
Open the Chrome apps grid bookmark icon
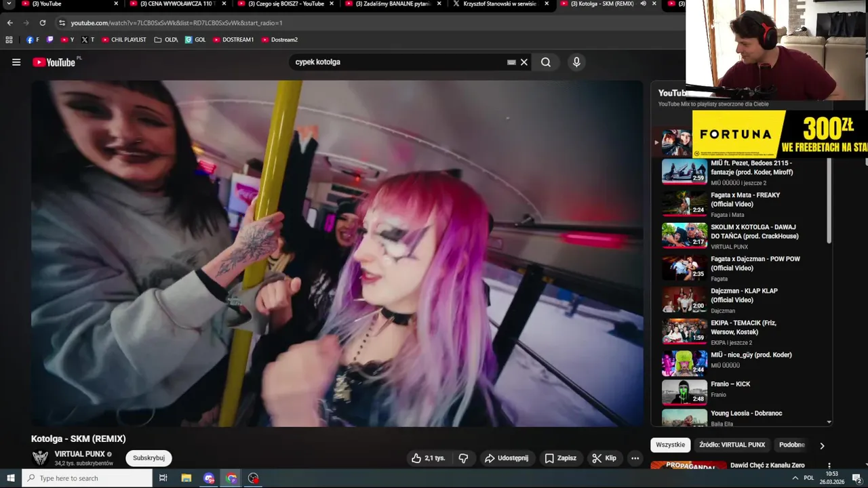tap(9, 40)
